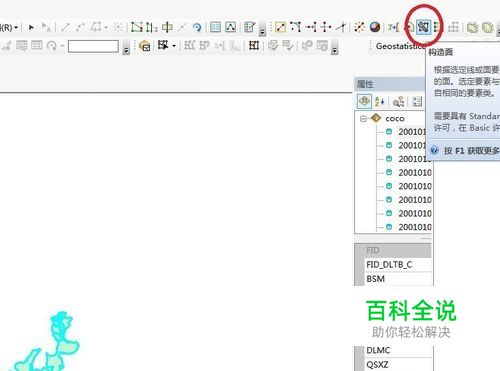Click the Construct Polygons icon
Viewport: 500px width, 371px height.
coord(423,27)
